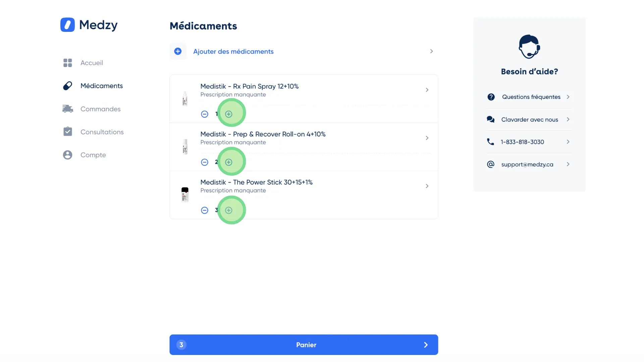
Task: Click the chevron next to support@medzy.ca
Action: pos(568,164)
